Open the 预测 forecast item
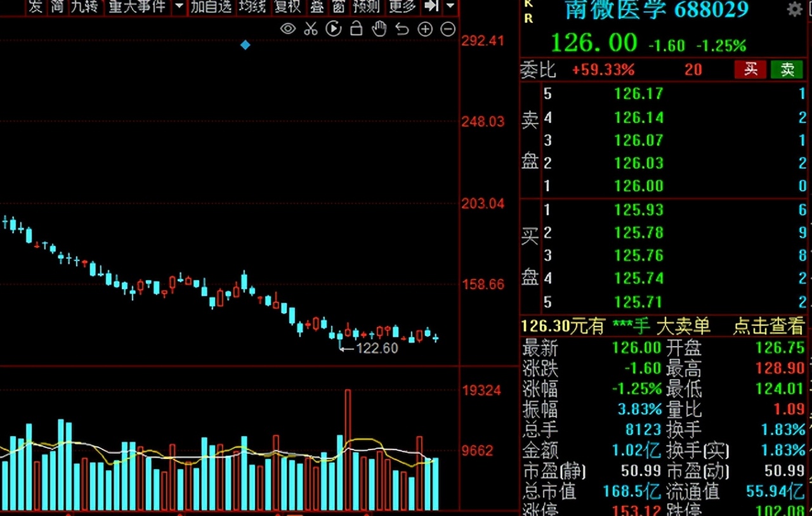This screenshot has width=812, height=516. (x=366, y=6)
